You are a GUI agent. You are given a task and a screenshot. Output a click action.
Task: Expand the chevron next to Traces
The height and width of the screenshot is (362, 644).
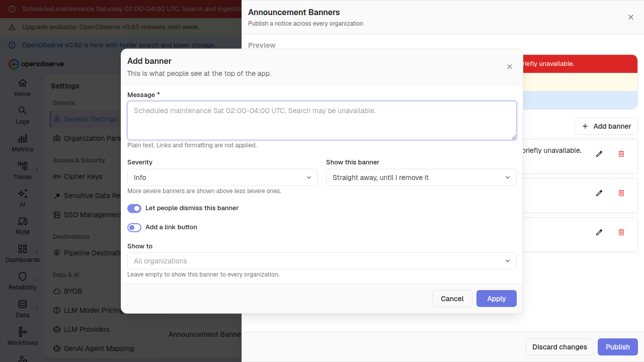(x=37, y=168)
